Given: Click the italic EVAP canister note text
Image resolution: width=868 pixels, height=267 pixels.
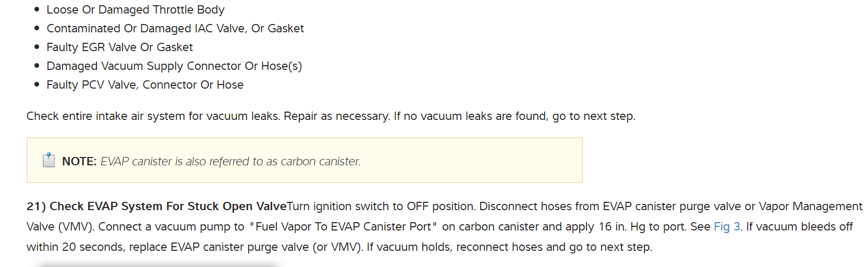Looking at the screenshot, I should (x=230, y=162).
